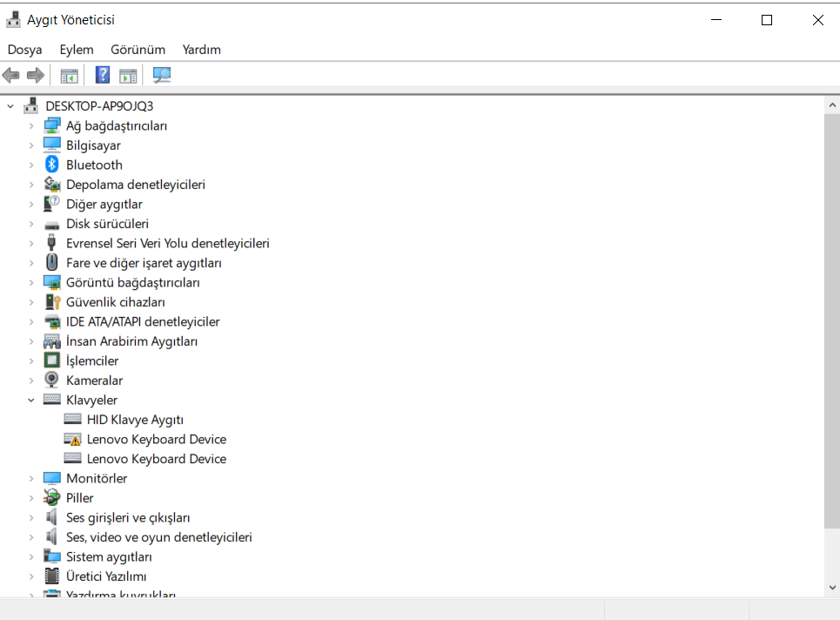Click the Aygıt Yöneticisi title bar icon
This screenshot has height=620, width=840.
click(x=13, y=19)
